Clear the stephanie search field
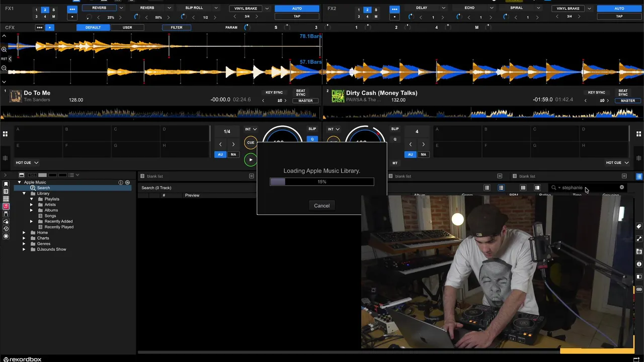This screenshot has height=362, width=644. point(622,188)
